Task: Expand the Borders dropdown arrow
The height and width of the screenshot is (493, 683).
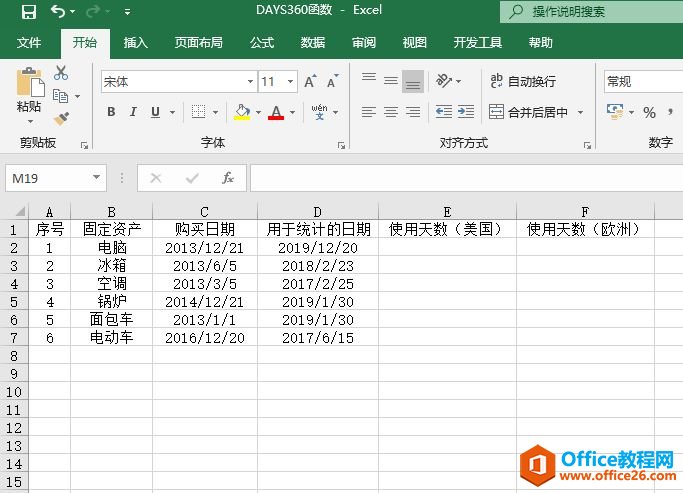Action: pos(216,112)
